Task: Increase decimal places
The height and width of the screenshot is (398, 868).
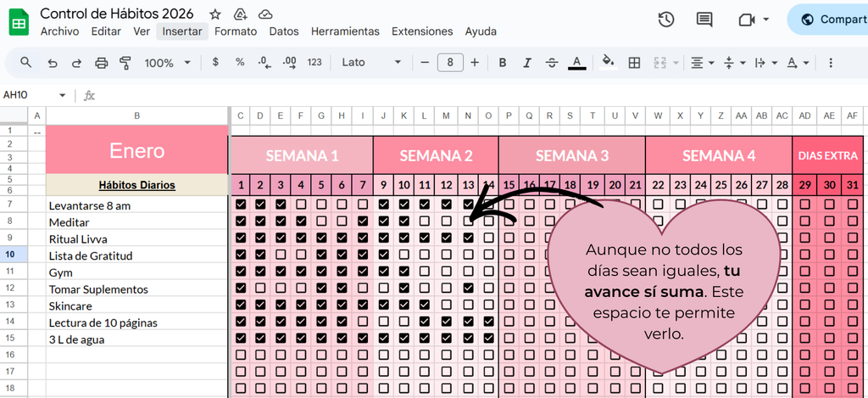Action: pos(289,62)
